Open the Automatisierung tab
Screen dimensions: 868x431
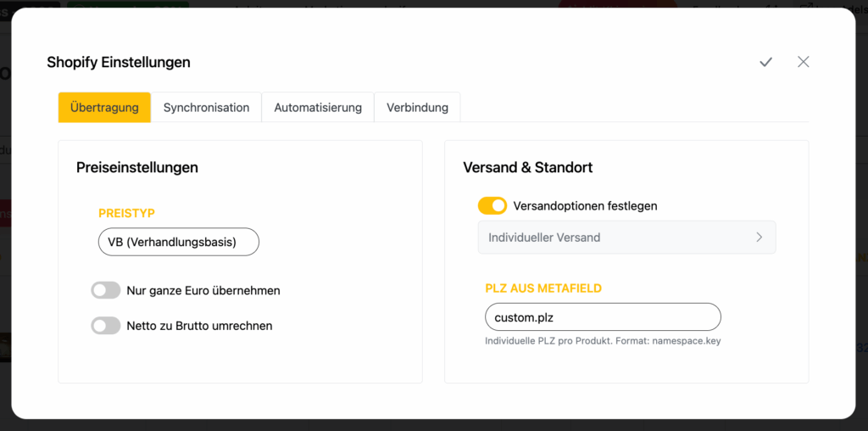(x=318, y=108)
